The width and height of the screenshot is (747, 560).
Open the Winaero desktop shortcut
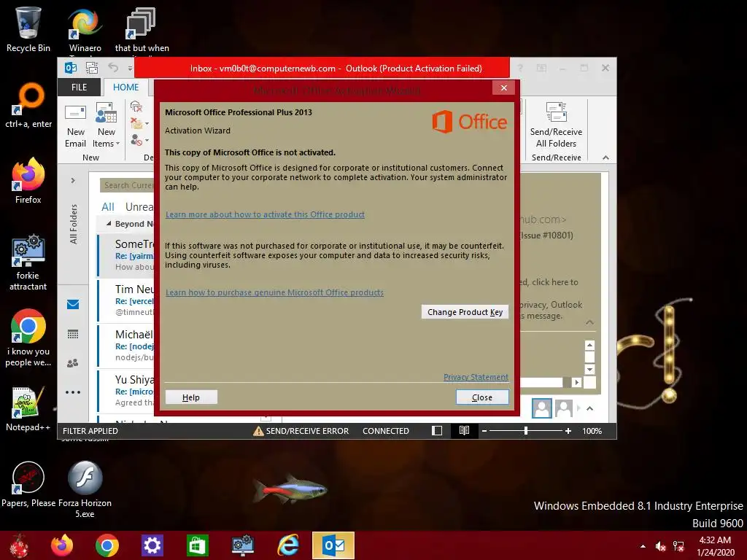coord(85,29)
